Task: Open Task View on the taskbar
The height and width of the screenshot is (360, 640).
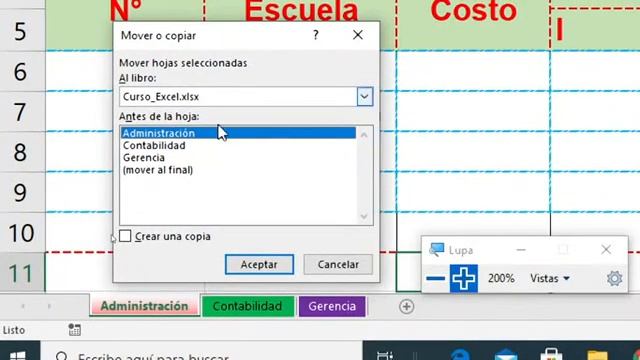Action: pyautogui.click(x=385, y=355)
